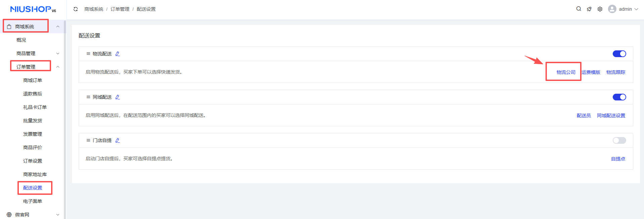Click the 自提点 link
Viewport: 644px width, 219px height.
click(618, 159)
